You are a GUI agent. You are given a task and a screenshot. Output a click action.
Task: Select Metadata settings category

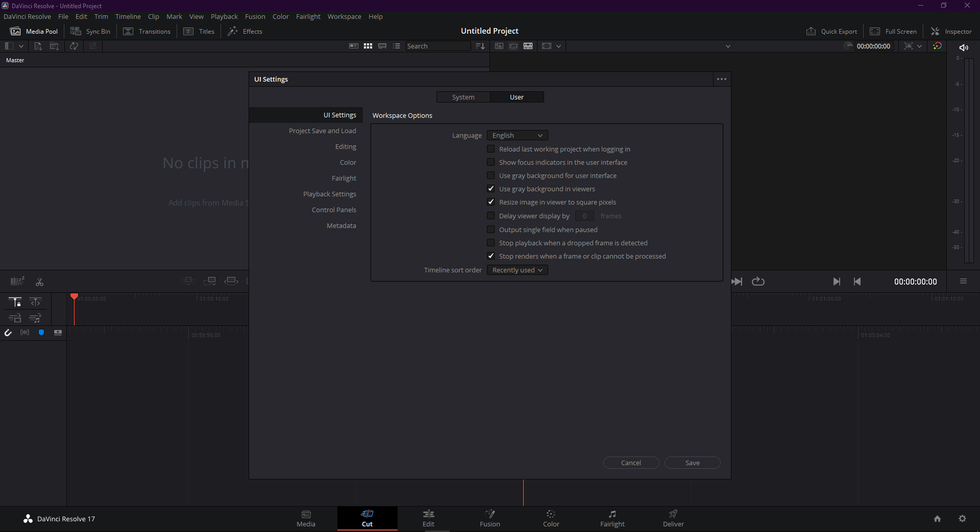point(341,226)
